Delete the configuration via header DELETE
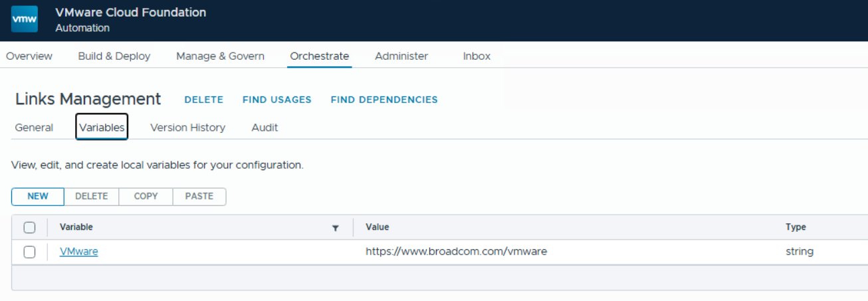The image size is (868, 301). click(x=203, y=100)
